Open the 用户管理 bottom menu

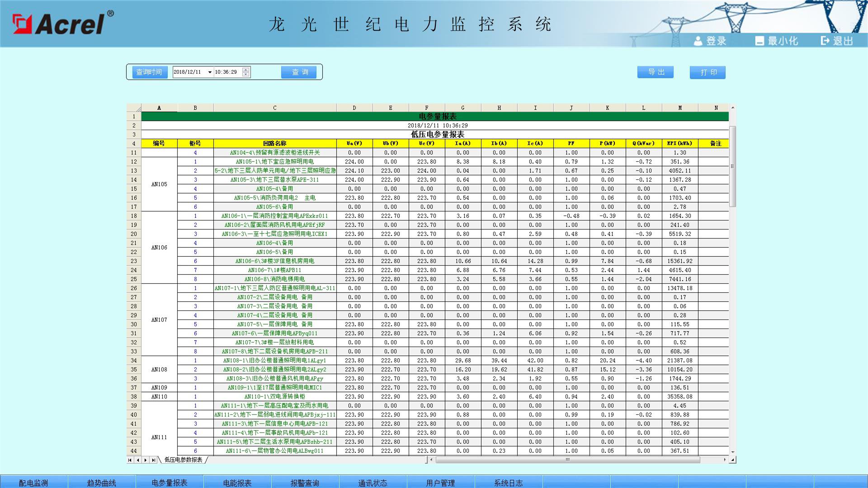(x=441, y=483)
